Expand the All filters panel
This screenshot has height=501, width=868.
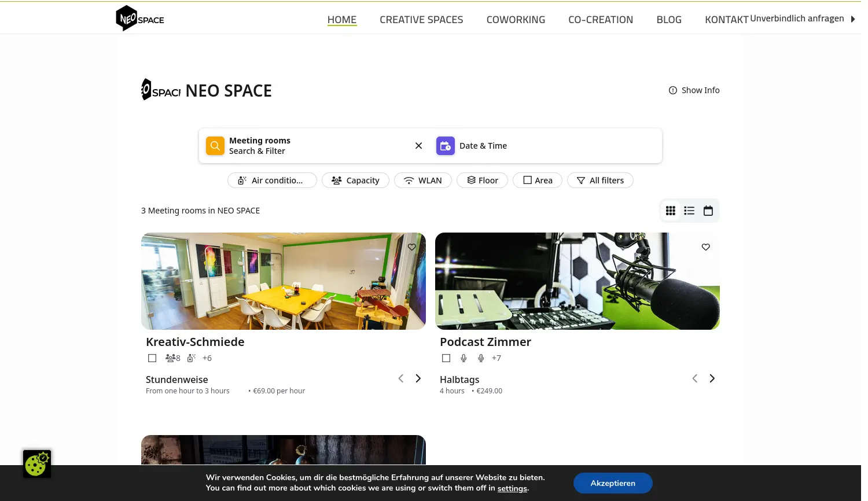tap(600, 180)
